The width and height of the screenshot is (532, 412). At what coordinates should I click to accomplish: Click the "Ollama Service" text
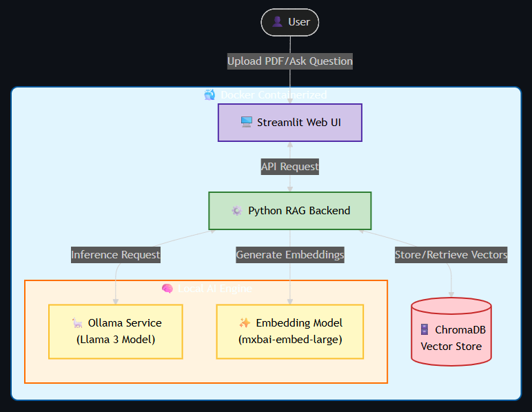(125, 323)
